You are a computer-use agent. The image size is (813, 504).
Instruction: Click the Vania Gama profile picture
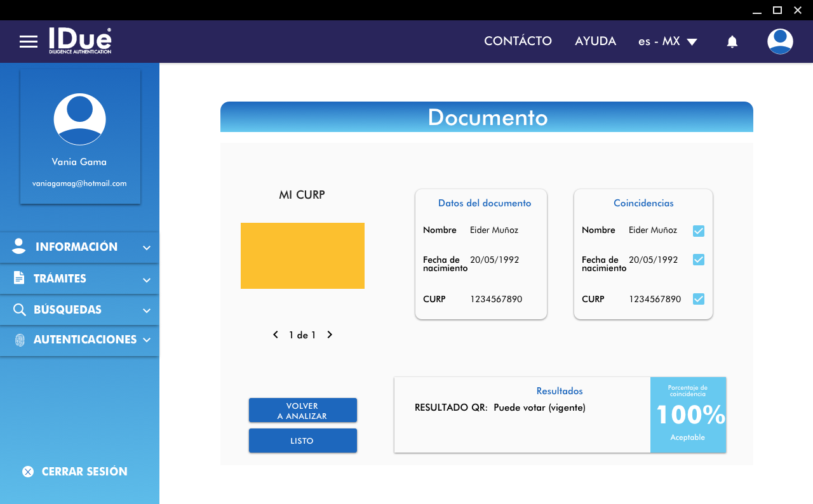tap(79, 119)
